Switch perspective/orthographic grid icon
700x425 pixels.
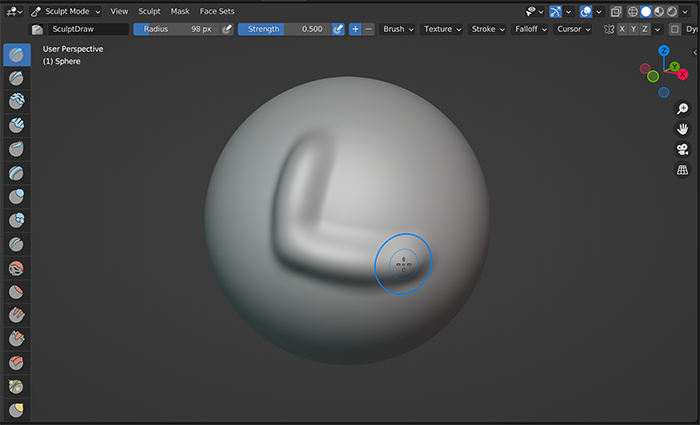click(x=682, y=170)
